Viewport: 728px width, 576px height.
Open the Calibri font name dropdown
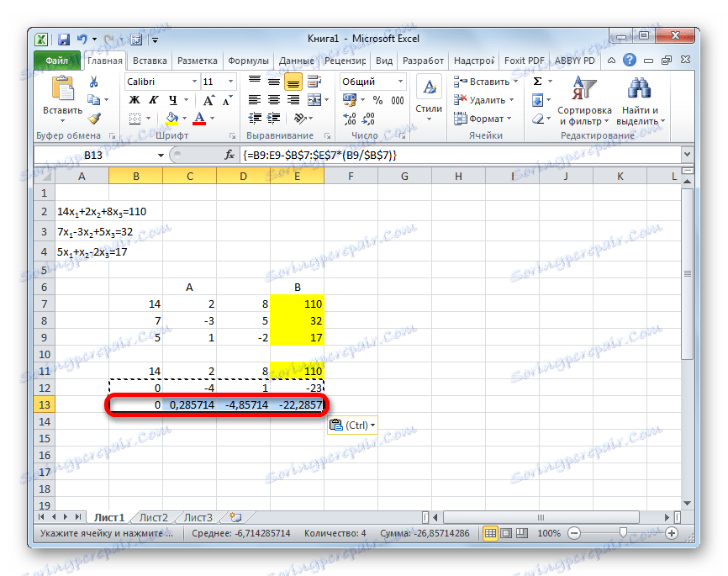[194, 82]
